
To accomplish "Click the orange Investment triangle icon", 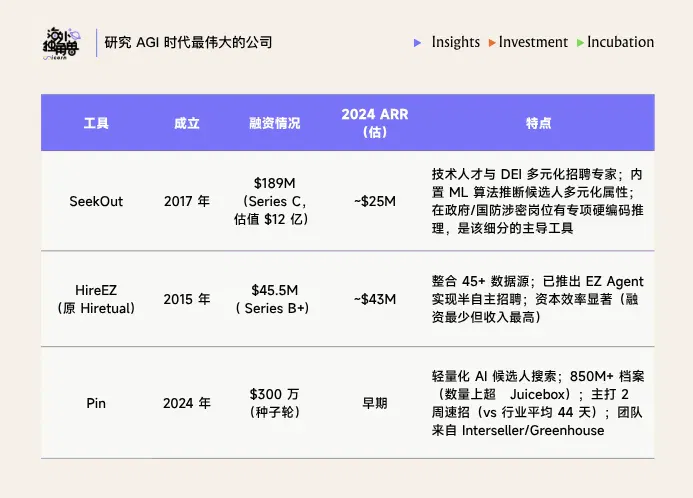I will tap(491, 43).
